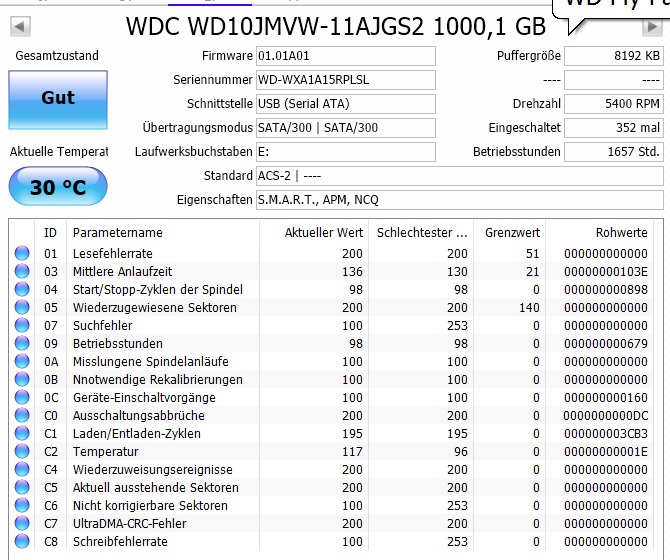Screen dimensions: 670x560
Task: Click the Eingeschaltet value 352 mal
Action: 614,128
